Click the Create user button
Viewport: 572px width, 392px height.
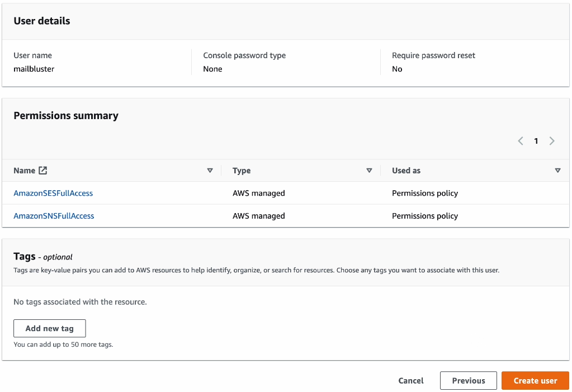tap(535, 380)
